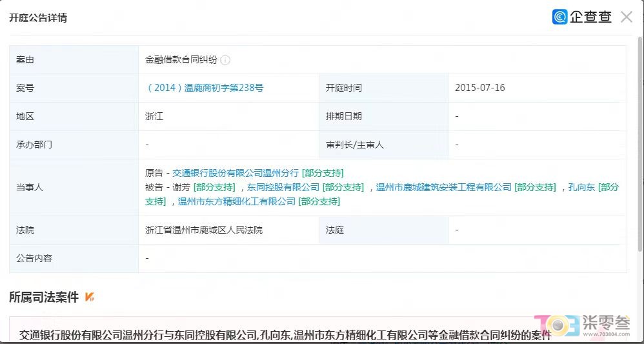Close the 开庭公告详情 dialog
644x344 pixels.
(x=626, y=17)
